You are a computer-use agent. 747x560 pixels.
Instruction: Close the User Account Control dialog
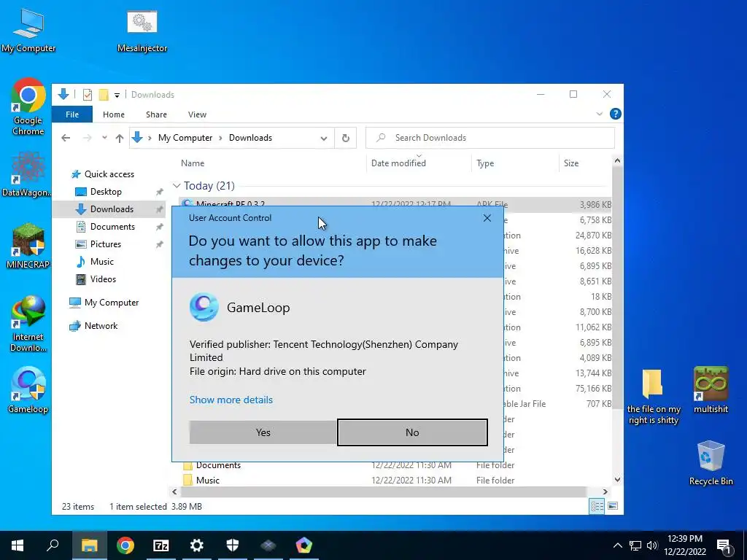[x=487, y=218]
